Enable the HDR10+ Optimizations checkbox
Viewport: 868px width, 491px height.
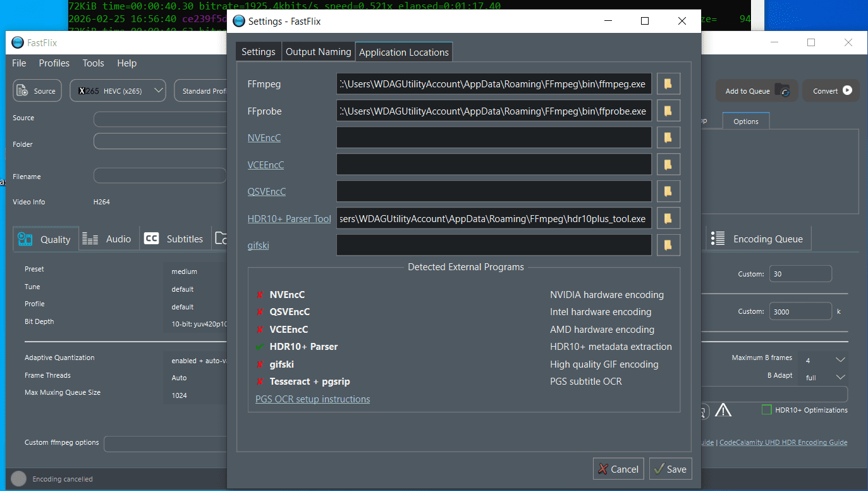(x=767, y=410)
